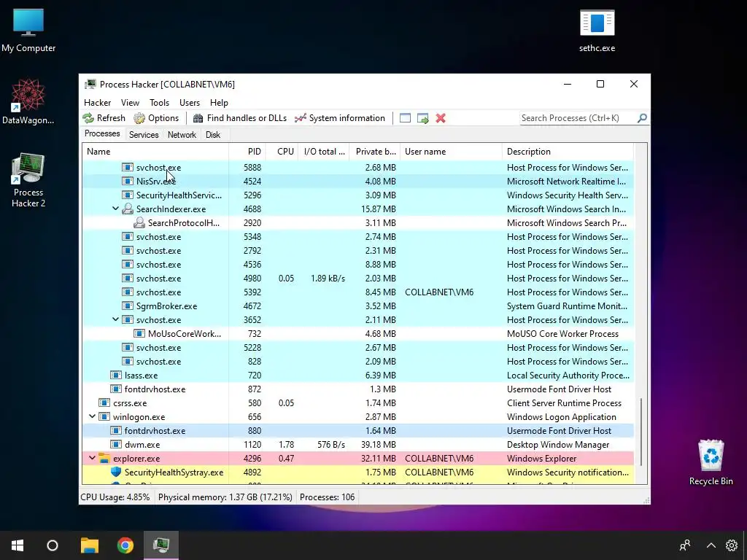Viewport: 747px width, 560px height.
Task: Click the find window icon in toolbar
Action: [x=405, y=118]
